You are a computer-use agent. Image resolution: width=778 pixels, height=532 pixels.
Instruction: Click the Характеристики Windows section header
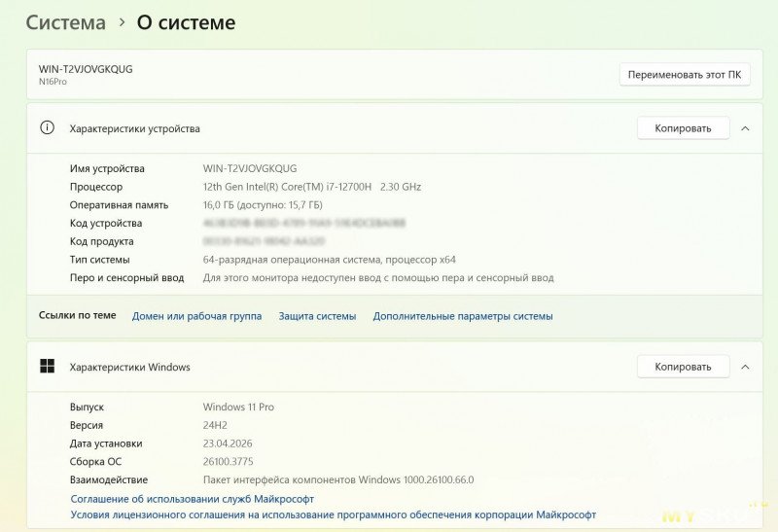pyautogui.click(x=129, y=367)
